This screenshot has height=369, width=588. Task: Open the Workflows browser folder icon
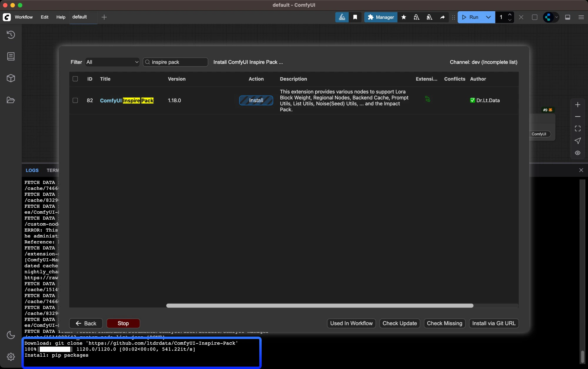pyautogui.click(x=11, y=100)
